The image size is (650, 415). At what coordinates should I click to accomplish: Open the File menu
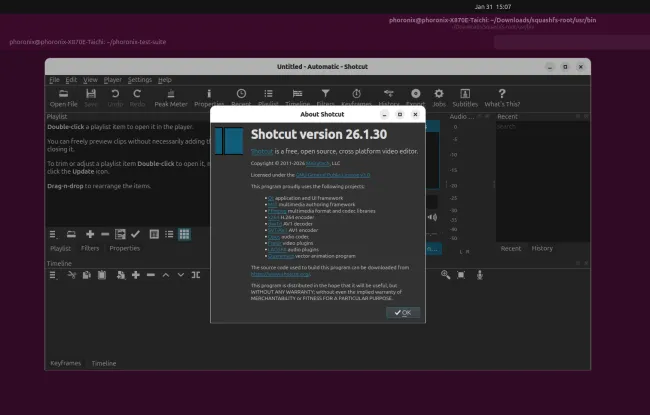54,80
